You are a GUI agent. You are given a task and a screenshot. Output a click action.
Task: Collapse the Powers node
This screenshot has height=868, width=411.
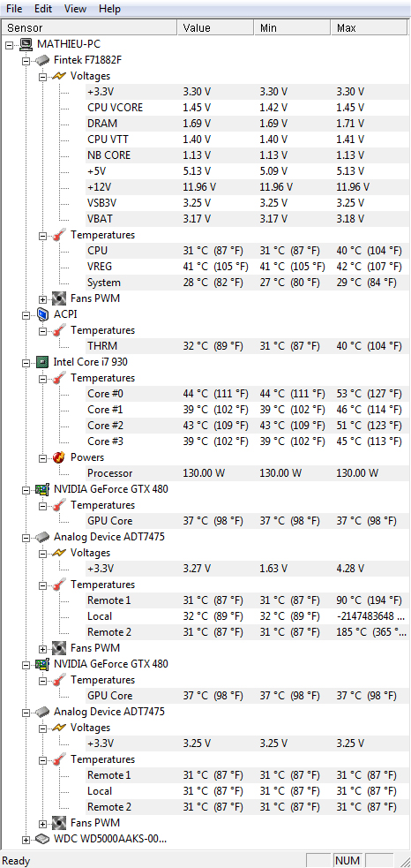42,457
